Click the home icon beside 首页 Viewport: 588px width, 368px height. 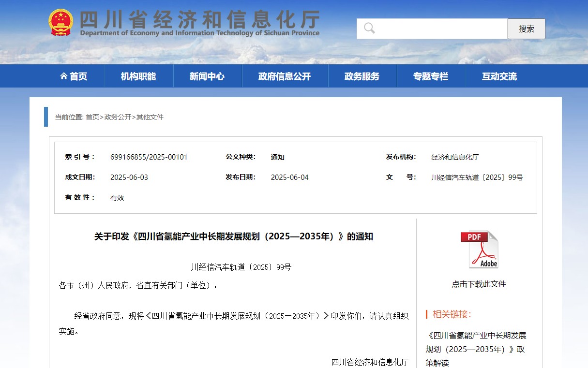click(63, 76)
